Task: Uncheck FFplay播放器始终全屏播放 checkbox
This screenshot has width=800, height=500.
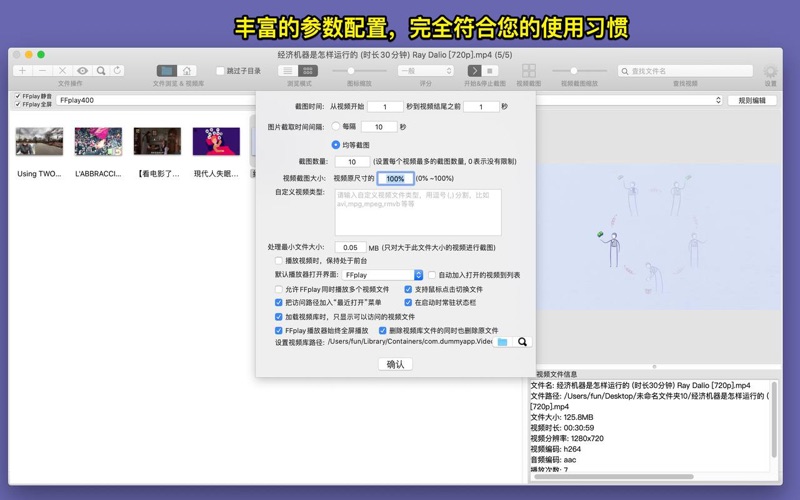Action: click(279, 331)
